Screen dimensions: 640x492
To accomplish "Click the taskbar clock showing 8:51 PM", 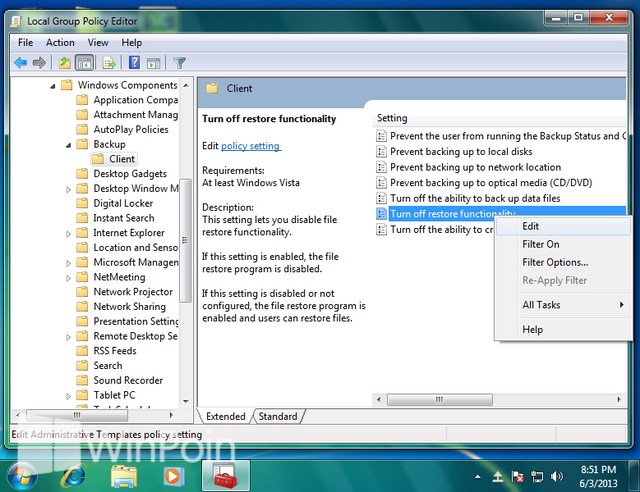I will click(x=598, y=476).
